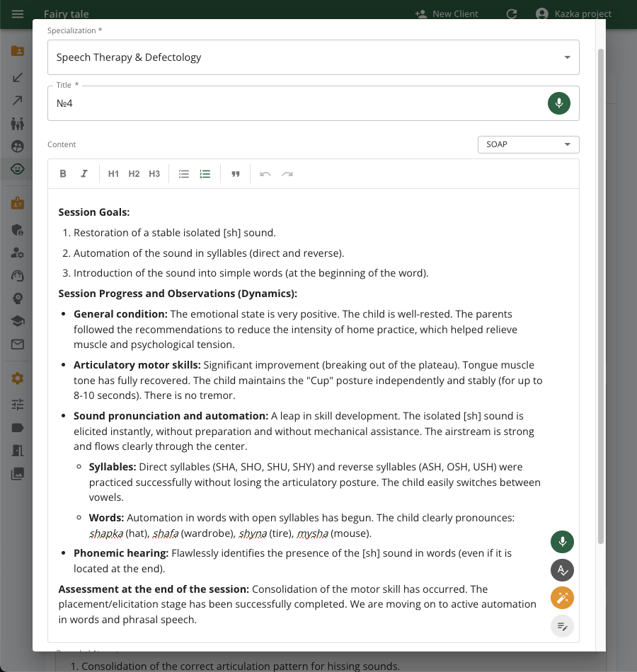Toggle the bulleted list formatting
Image resolution: width=637 pixels, height=672 pixels.
coord(183,173)
